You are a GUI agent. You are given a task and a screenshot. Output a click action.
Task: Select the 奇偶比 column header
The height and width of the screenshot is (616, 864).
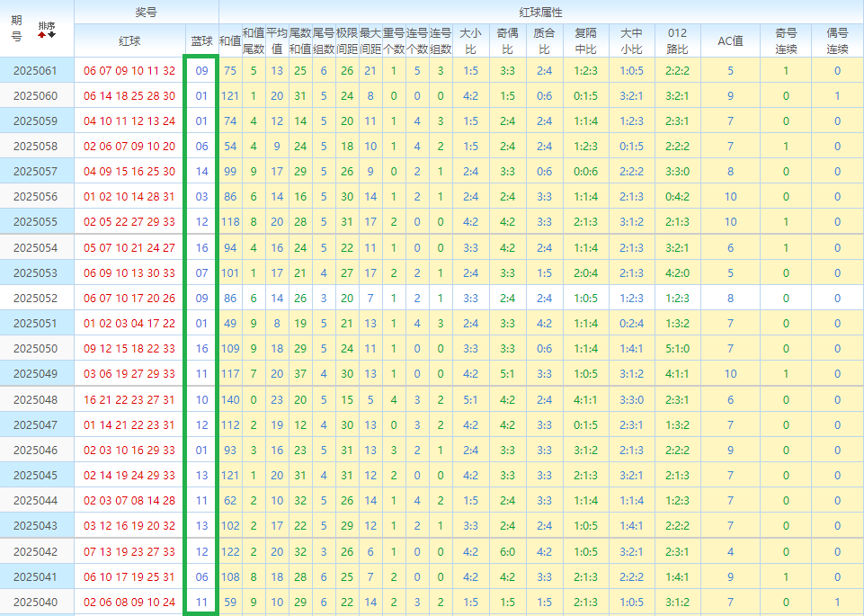[507, 41]
